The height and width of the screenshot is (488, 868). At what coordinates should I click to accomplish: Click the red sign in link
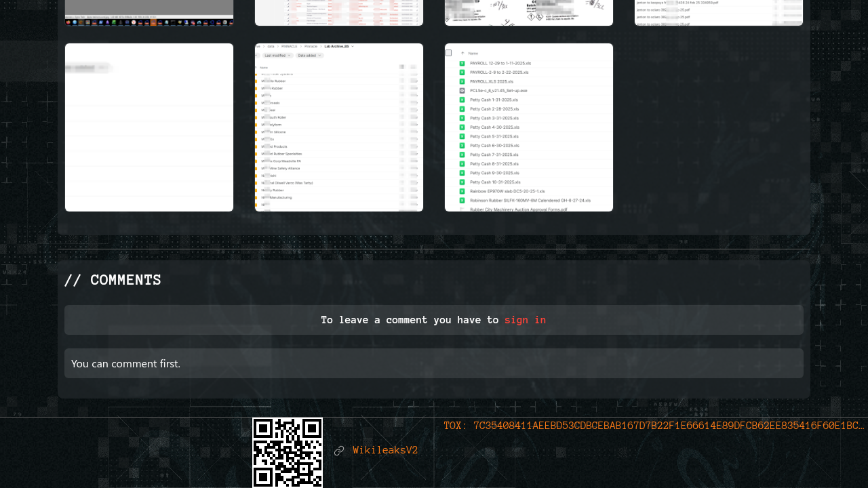pyautogui.click(x=525, y=320)
